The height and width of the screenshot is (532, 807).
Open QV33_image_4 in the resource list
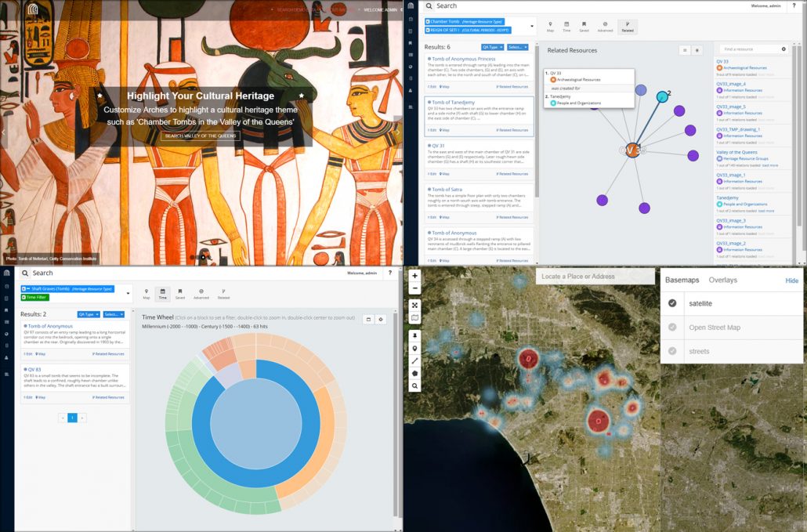tap(731, 84)
